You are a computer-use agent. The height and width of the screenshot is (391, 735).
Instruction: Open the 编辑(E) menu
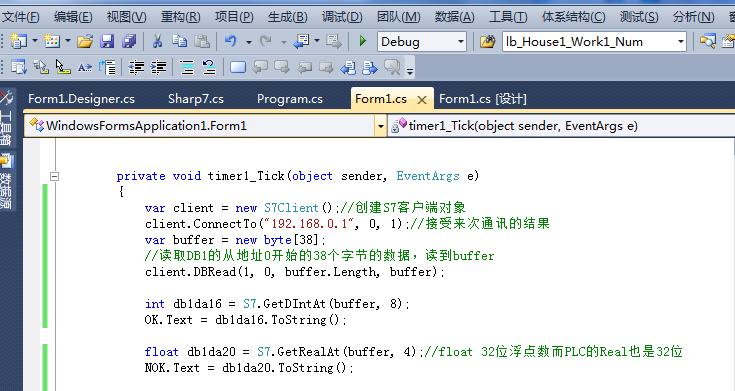73,17
